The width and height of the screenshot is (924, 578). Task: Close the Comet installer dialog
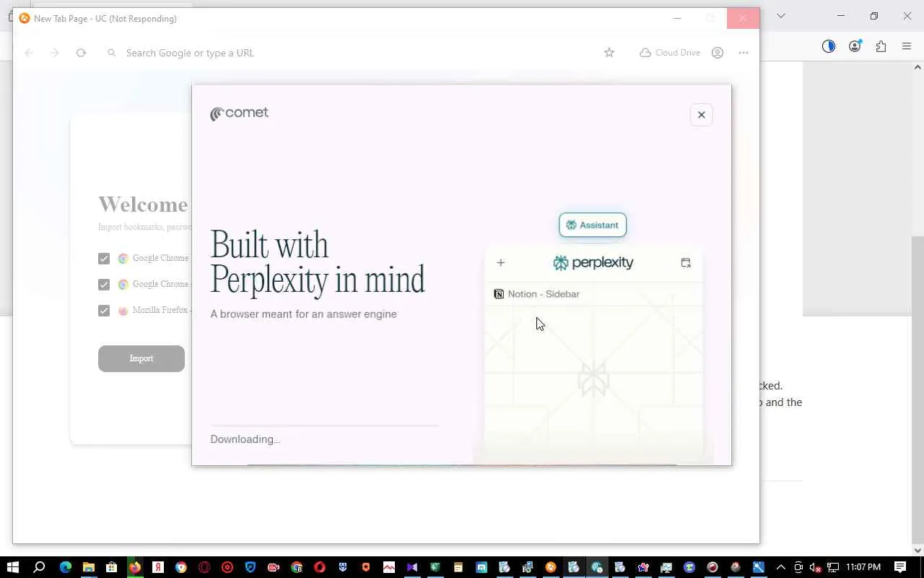point(701,115)
